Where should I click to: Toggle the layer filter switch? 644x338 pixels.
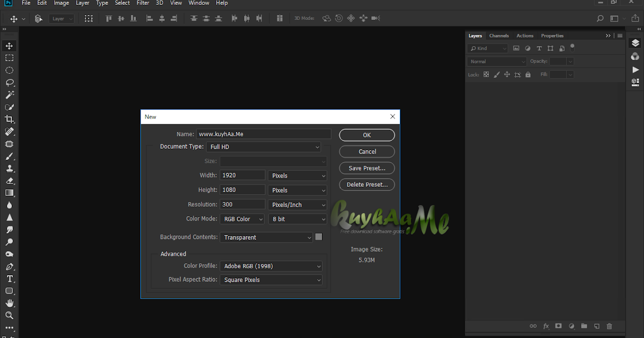573,47
